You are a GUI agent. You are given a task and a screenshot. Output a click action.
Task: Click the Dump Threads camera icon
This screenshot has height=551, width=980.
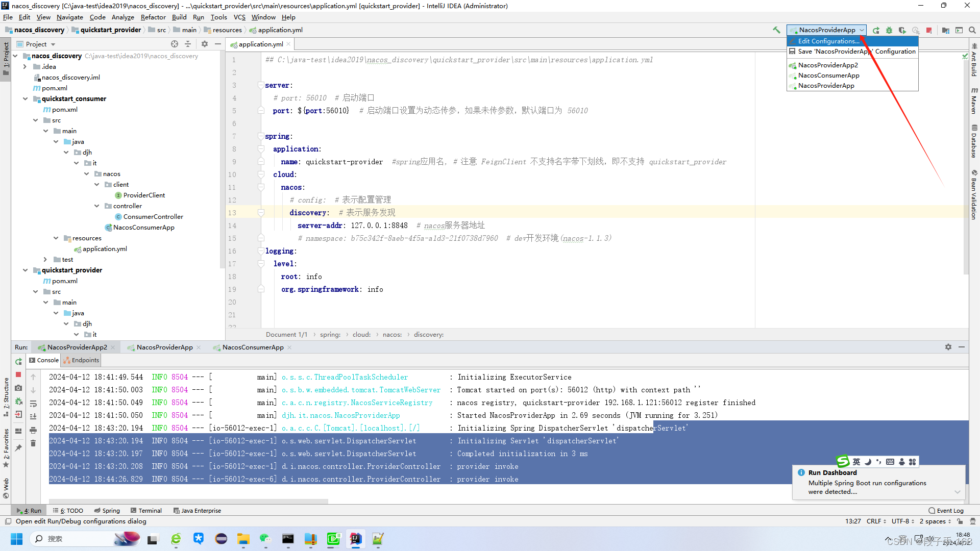[18, 388]
